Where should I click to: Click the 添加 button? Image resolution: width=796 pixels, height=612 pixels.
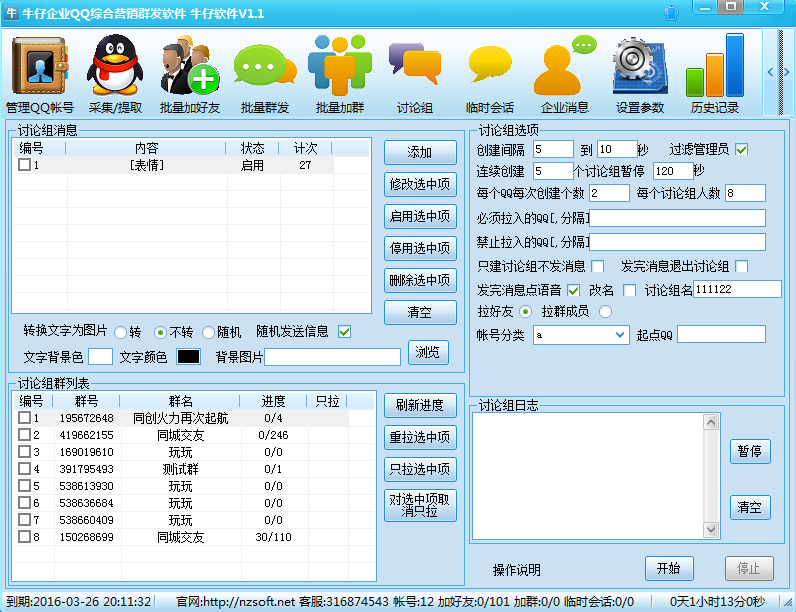point(420,152)
